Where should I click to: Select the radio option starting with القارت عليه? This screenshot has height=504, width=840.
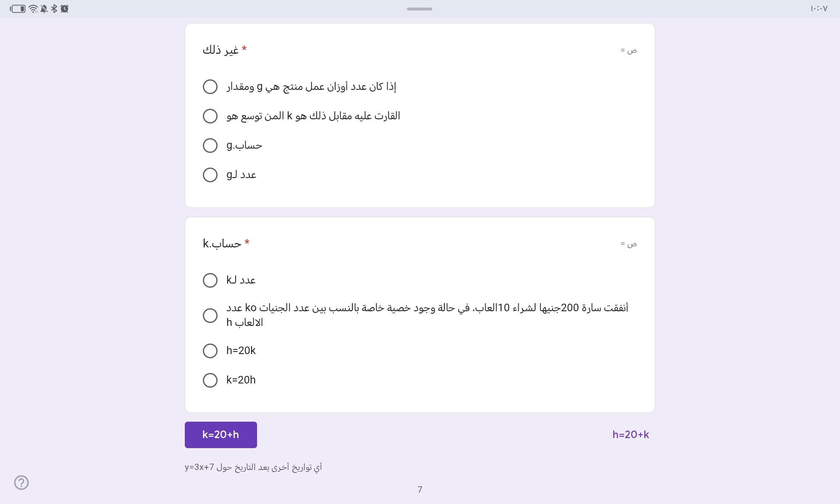(x=210, y=116)
